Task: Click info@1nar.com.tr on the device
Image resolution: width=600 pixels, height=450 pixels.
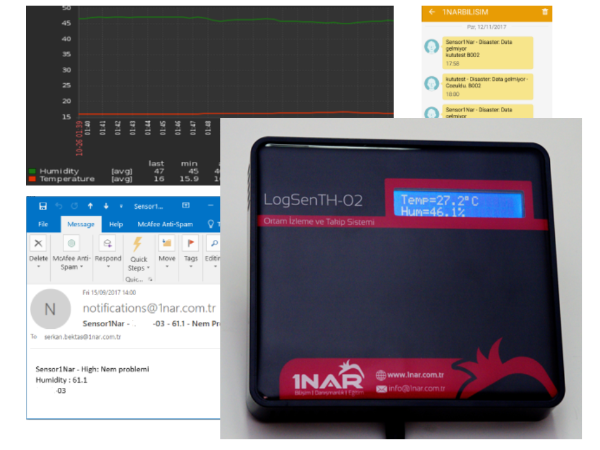Action: pyautogui.click(x=417, y=388)
